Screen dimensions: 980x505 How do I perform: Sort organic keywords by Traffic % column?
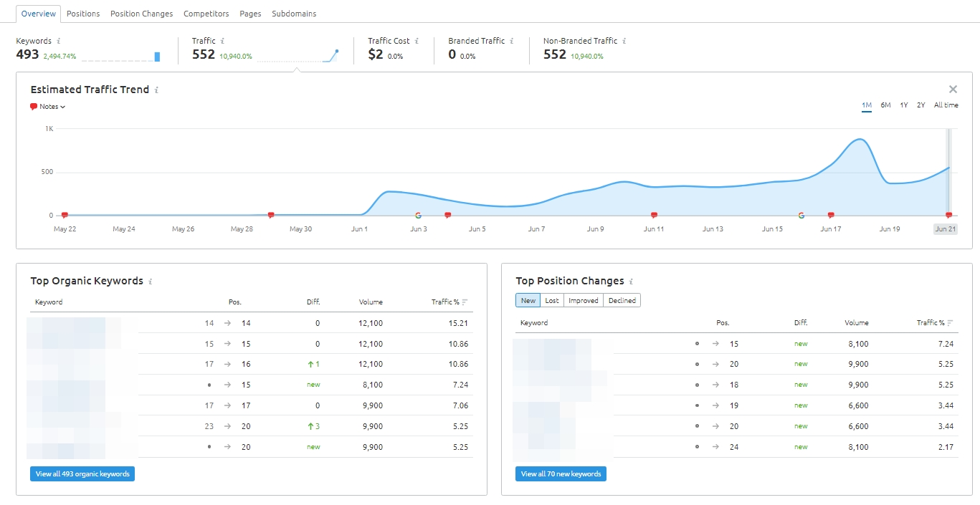click(x=449, y=302)
